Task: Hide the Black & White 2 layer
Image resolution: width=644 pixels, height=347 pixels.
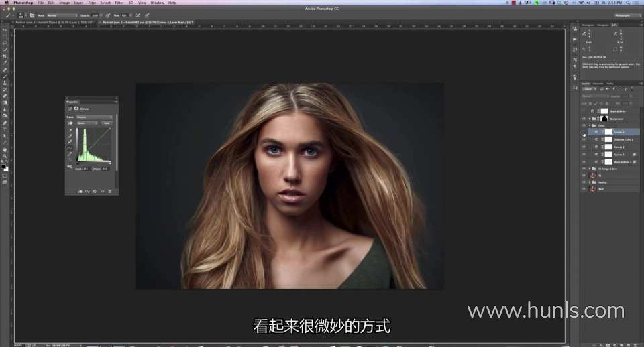Action: 584,162
